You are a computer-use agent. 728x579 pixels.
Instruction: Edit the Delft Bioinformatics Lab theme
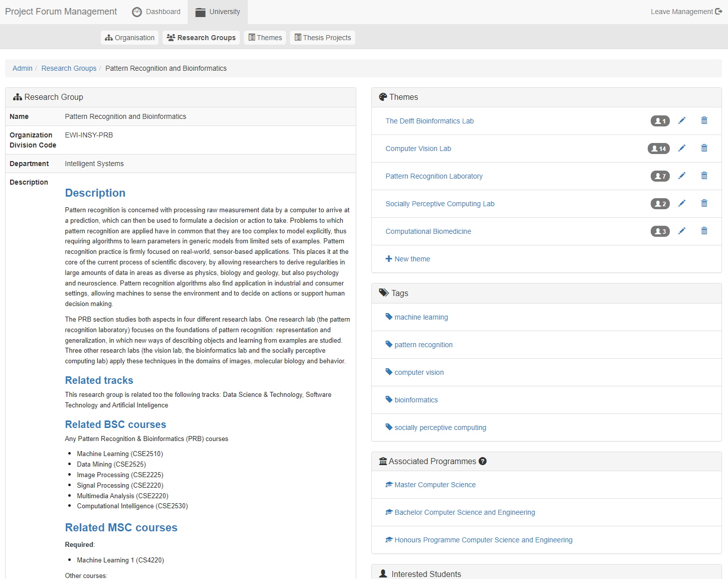tap(681, 121)
